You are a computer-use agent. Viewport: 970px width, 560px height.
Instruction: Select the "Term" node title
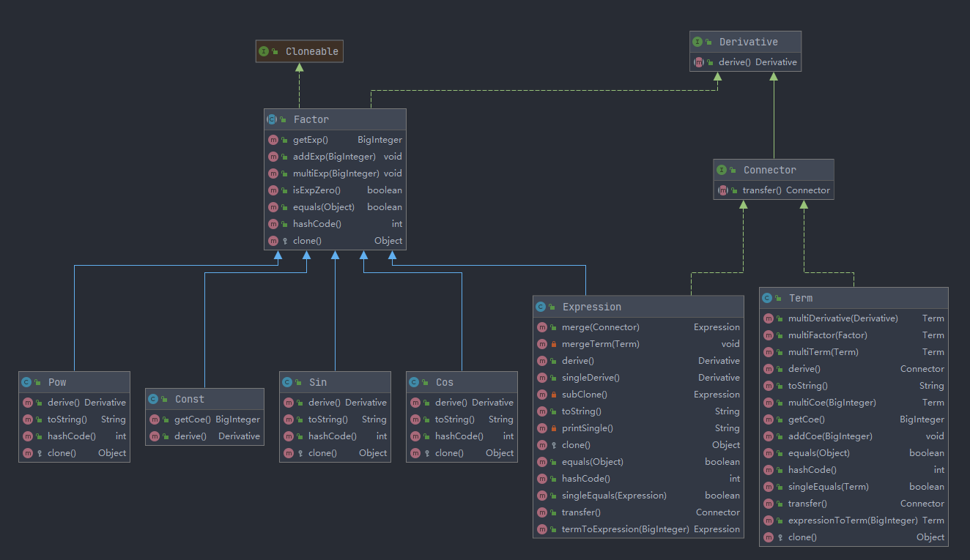(x=801, y=298)
